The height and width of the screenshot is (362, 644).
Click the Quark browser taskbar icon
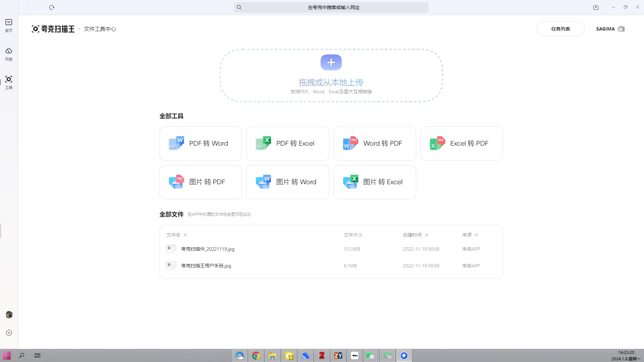click(404, 356)
